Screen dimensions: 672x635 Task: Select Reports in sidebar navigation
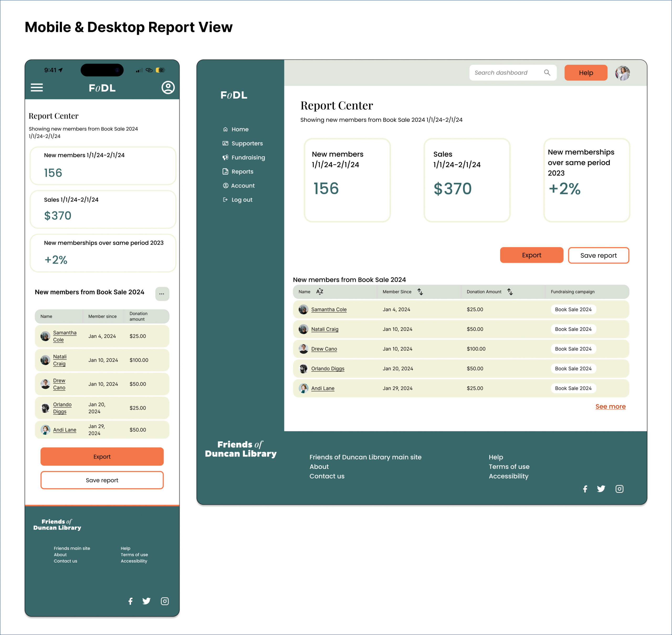pos(242,172)
